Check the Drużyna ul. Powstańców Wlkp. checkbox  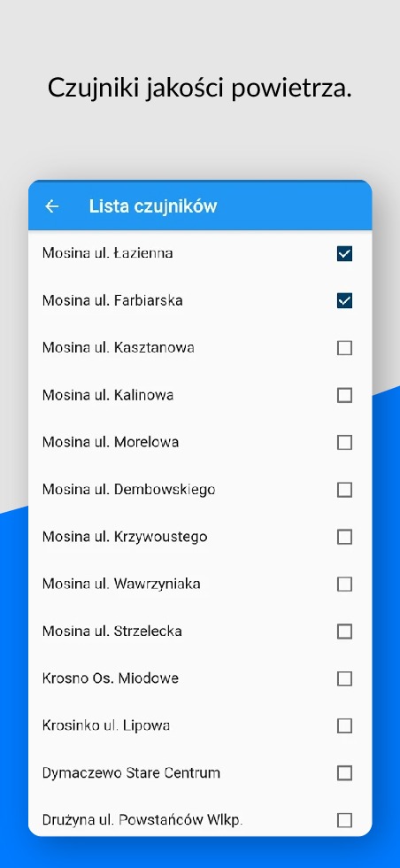344,820
